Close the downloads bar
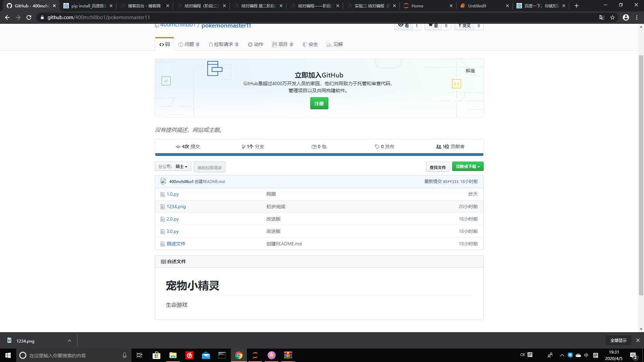The width and height of the screenshot is (644, 362). [638, 340]
